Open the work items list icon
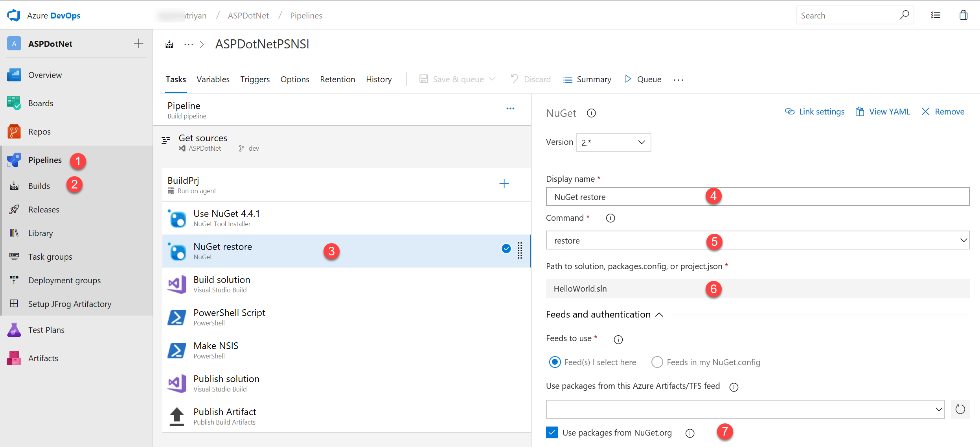This screenshot has height=447, width=980. click(936, 15)
